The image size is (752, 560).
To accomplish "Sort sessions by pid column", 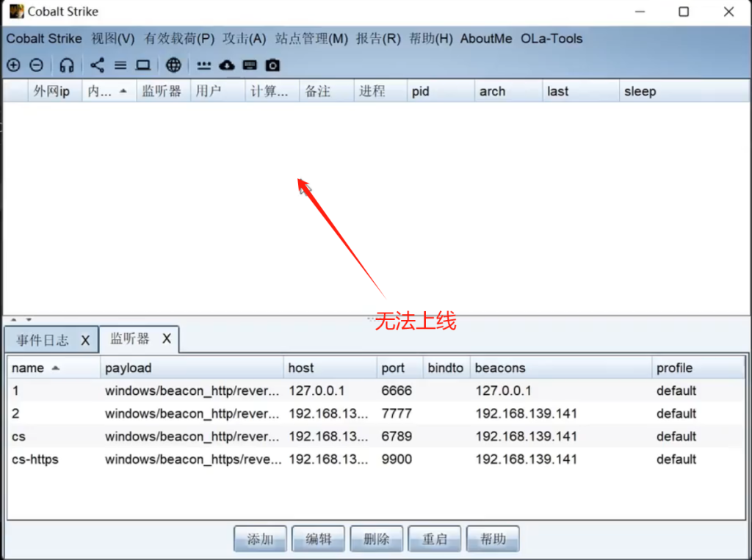I will point(441,91).
